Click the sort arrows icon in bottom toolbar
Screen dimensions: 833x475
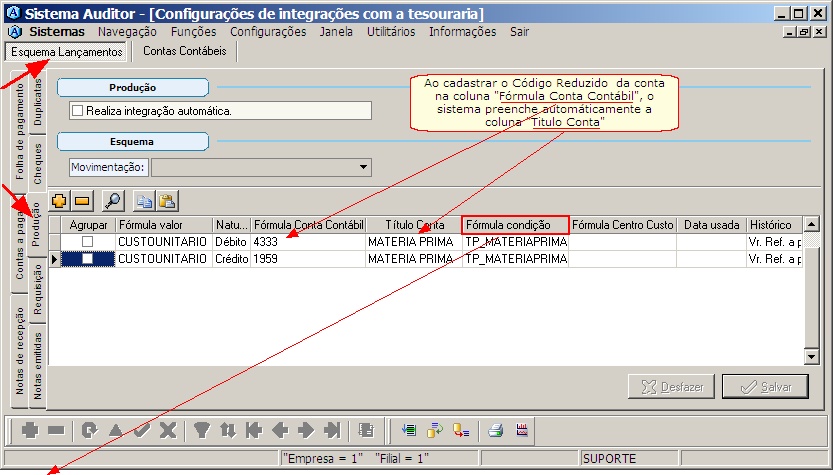click(227, 431)
